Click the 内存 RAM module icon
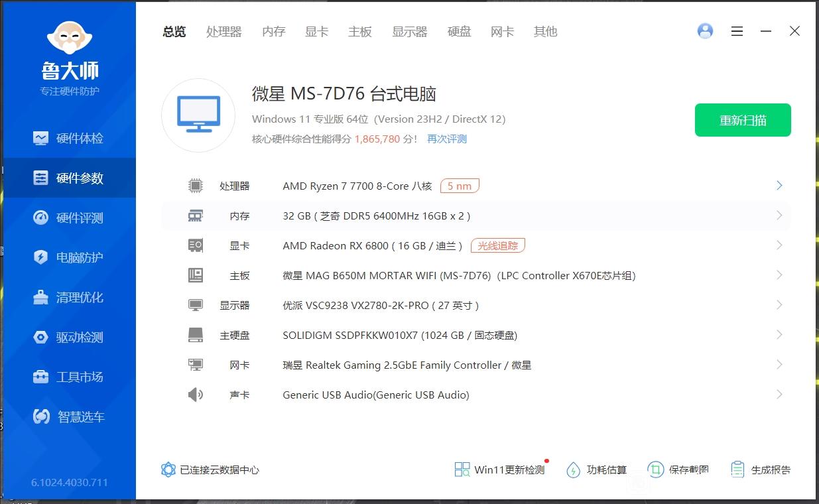The width and height of the screenshot is (819, 504). tap(195, 216)
